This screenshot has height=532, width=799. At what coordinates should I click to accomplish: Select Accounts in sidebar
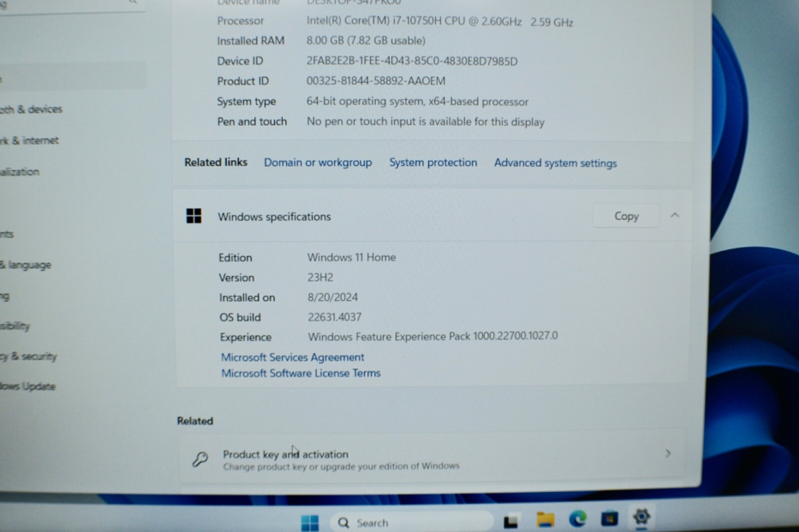point(7,234)
